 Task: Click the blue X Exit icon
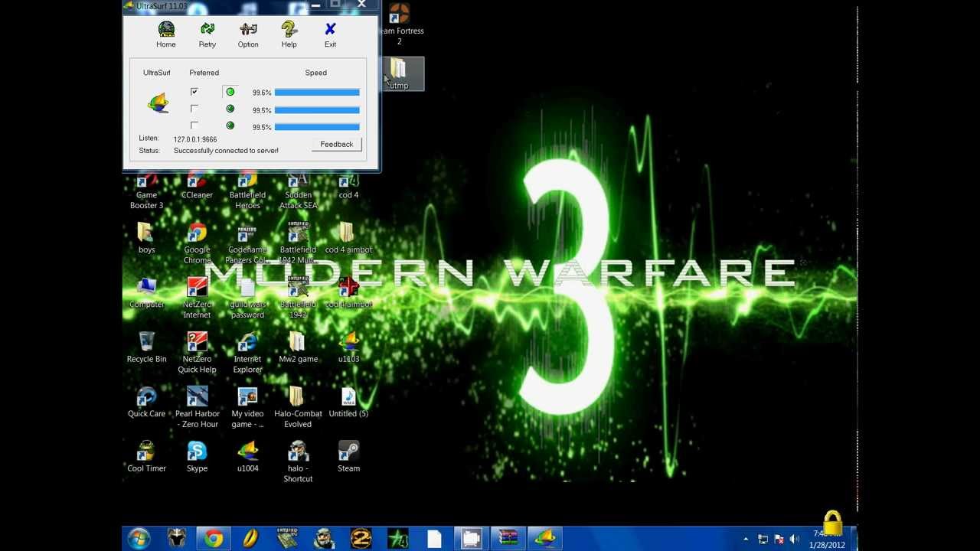pyautogui.click(x=330, y=34)
